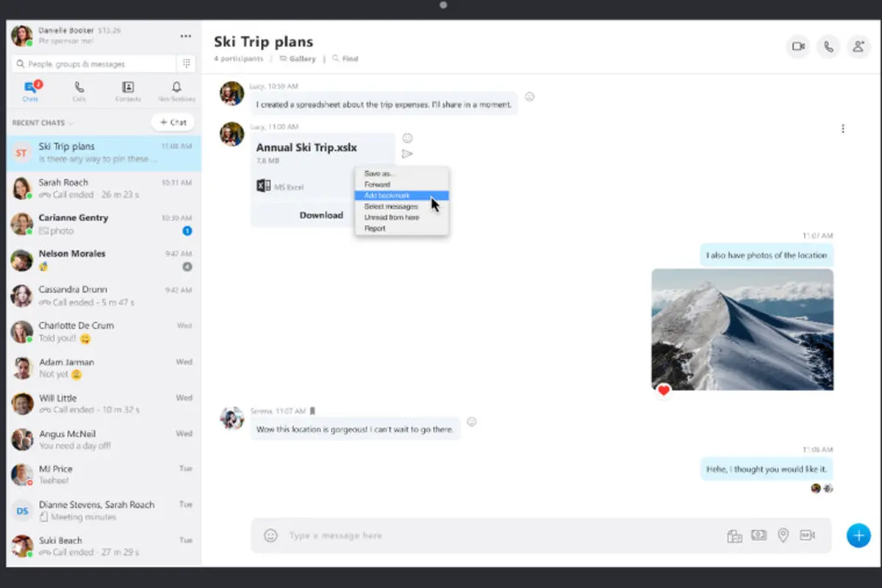The height and width of the screenshot is (588, 882).
Task: Open the snowy mountain photo
Action: [x=742, y=329]
